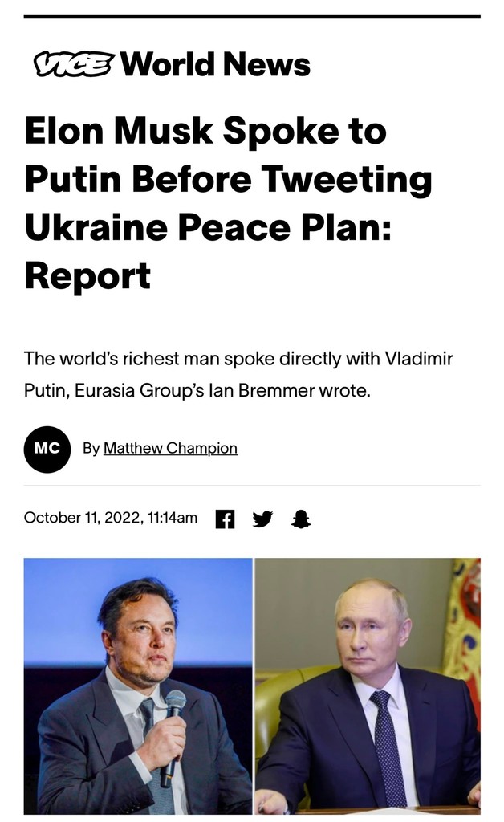Screen dimensions: 504x822
Task: Click the thick black bar at top
Action: coord(252,16)
